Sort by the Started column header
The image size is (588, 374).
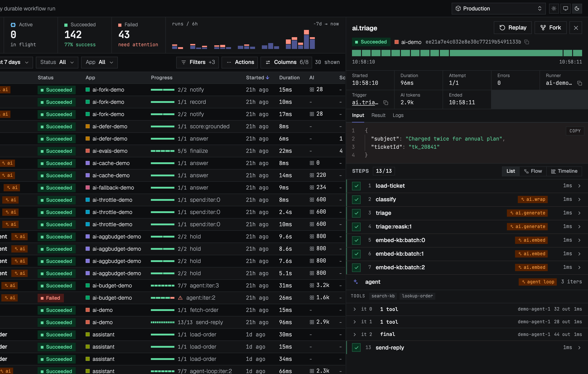pos(257,78)
